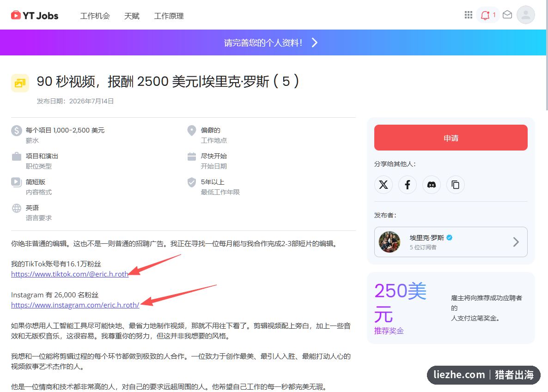The image size is (548, 392).
Task: Open the TikTok eric.h.roth link
Action: (70, 274)
